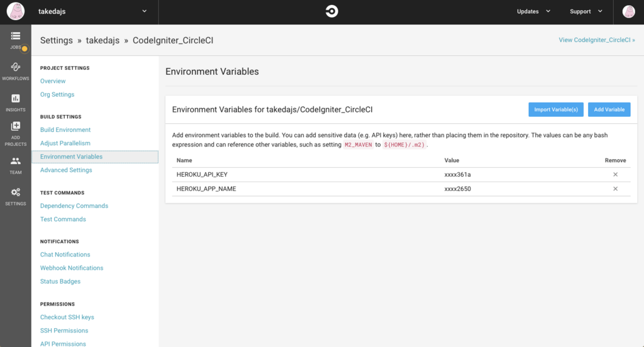Screen dimensions: 644x347
Task: Select the HEROKU_APP_NAME name cell
Action: click(x=206, y=189)
